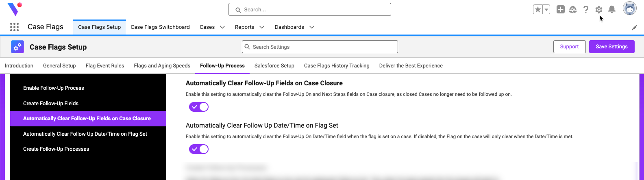Screen dimensions: 644x180
Task: Switch to the General Setup tab
Action: [x=59, y=66]
